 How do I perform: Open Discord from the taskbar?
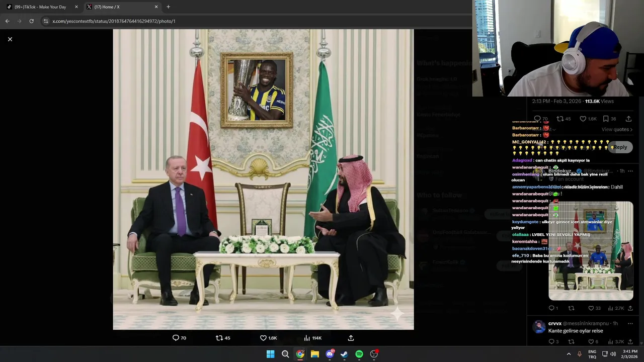(x=330, y=354)
